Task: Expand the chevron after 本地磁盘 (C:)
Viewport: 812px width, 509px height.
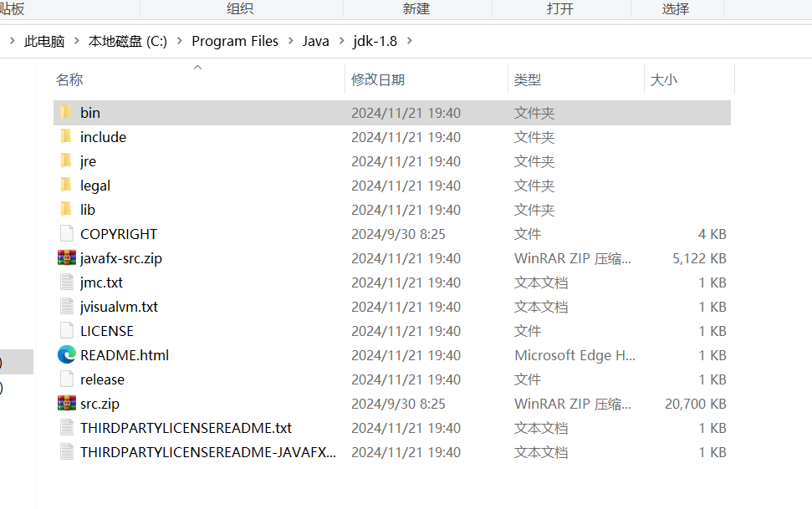Action: coord(180,40)
